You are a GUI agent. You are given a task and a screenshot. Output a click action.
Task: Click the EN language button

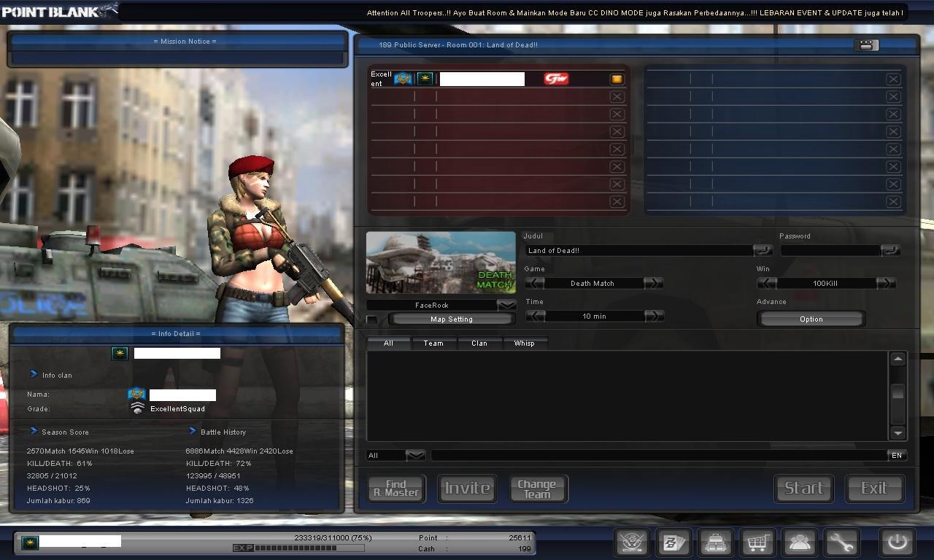897,455
